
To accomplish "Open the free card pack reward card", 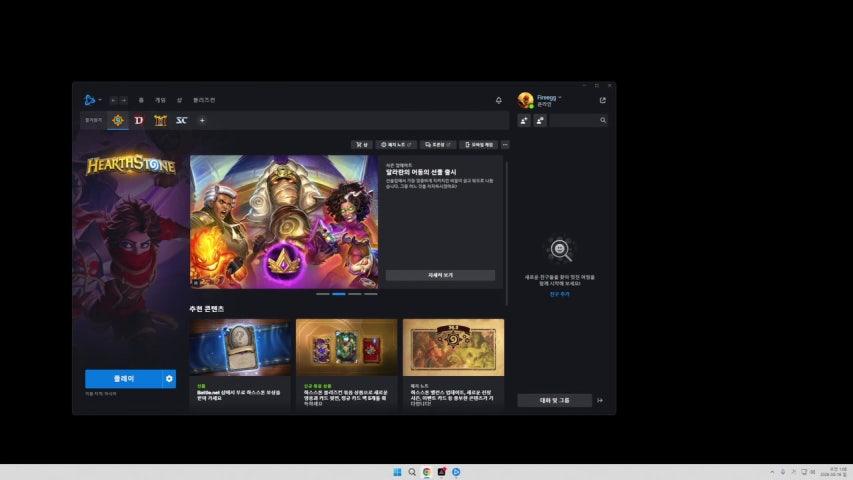I will pos(240,364).
